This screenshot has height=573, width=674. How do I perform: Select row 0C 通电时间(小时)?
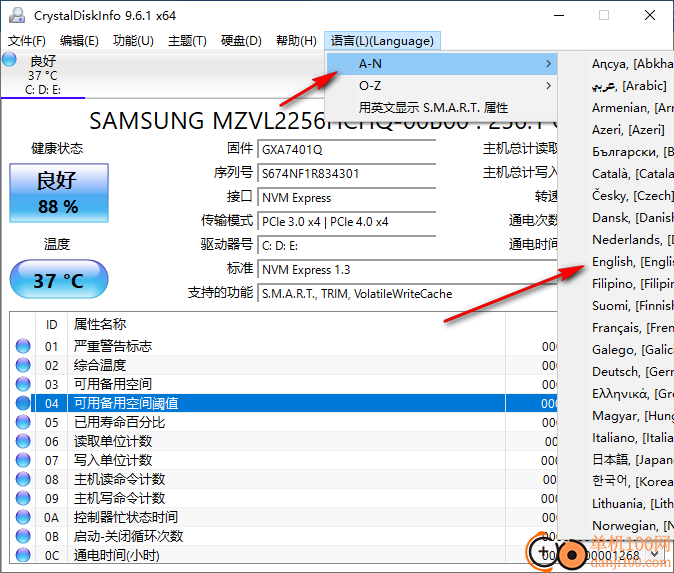coord(284,555)
